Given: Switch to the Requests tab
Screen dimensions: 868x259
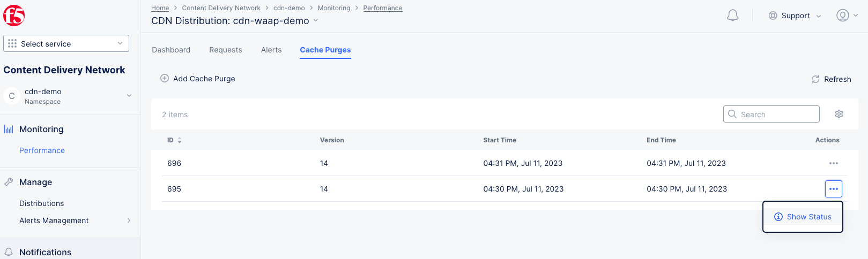Looking at the screenshot, I should [x=225, y=50].
